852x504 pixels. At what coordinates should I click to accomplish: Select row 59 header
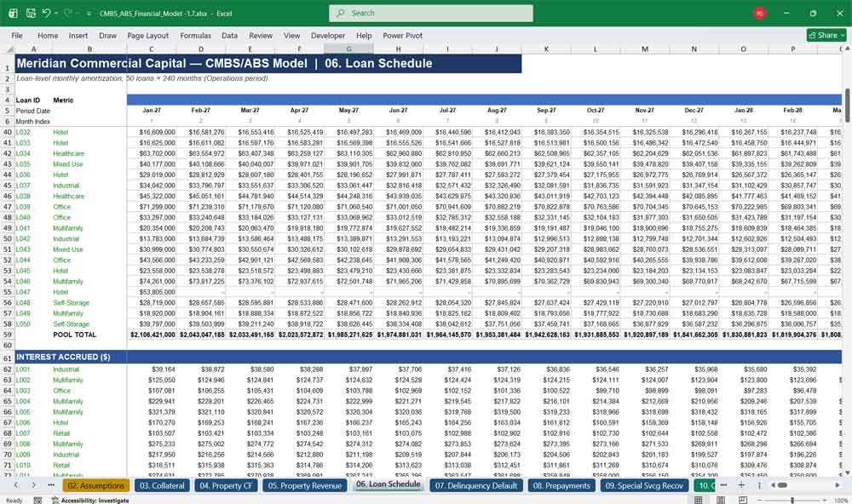8,335
